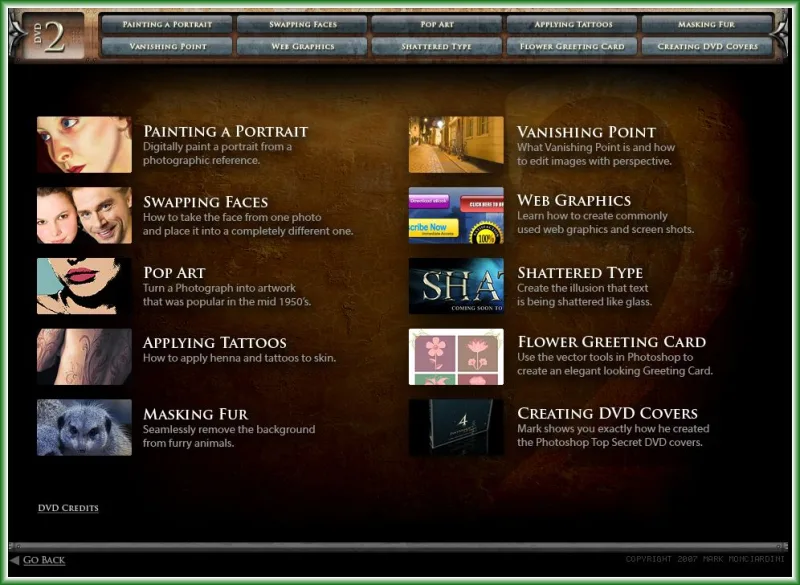The height and width of the screenshot is (585, 800).
Task: Open the Pop Art lips thumbnail
Action: click(84, 286)
